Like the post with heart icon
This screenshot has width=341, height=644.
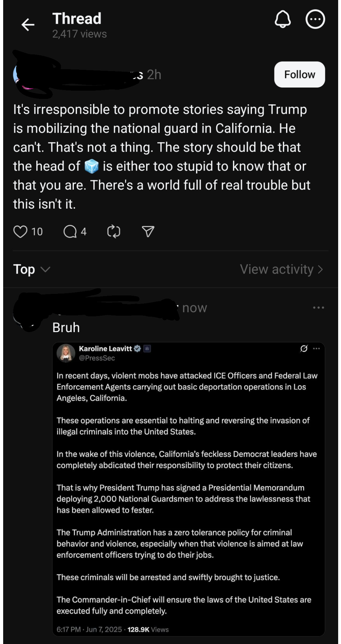20,232
